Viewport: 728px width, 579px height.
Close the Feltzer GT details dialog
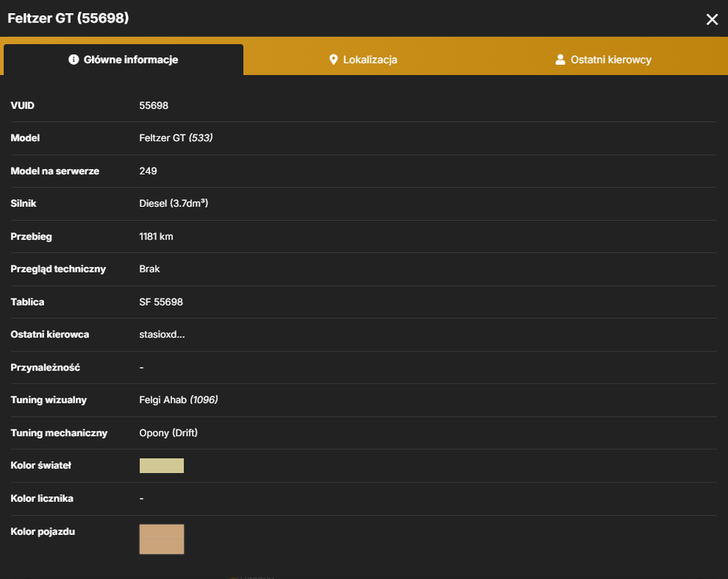point(712,19)
